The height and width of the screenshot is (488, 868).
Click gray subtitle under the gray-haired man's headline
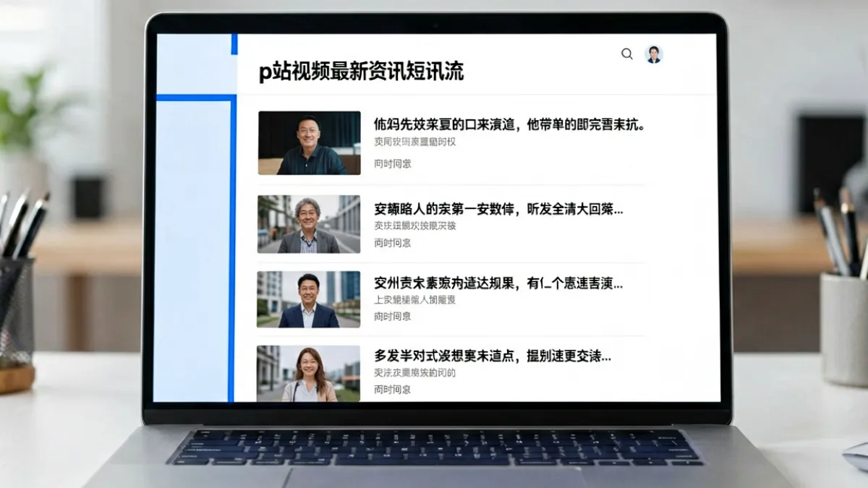coord(415,226)
